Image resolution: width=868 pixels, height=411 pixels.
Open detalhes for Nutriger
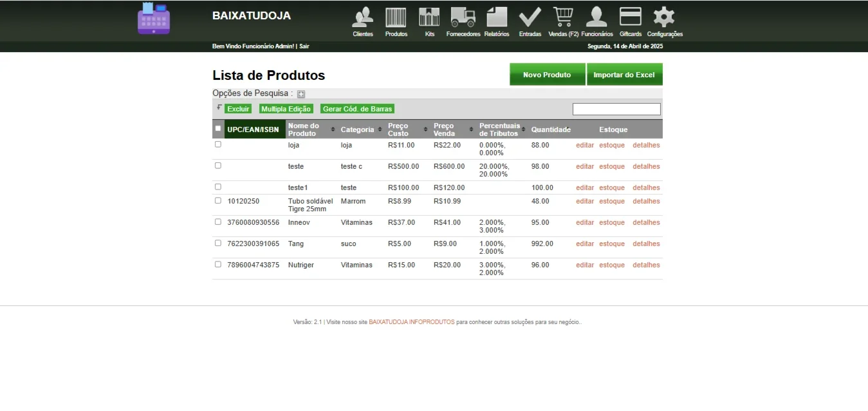coord(646,265)
